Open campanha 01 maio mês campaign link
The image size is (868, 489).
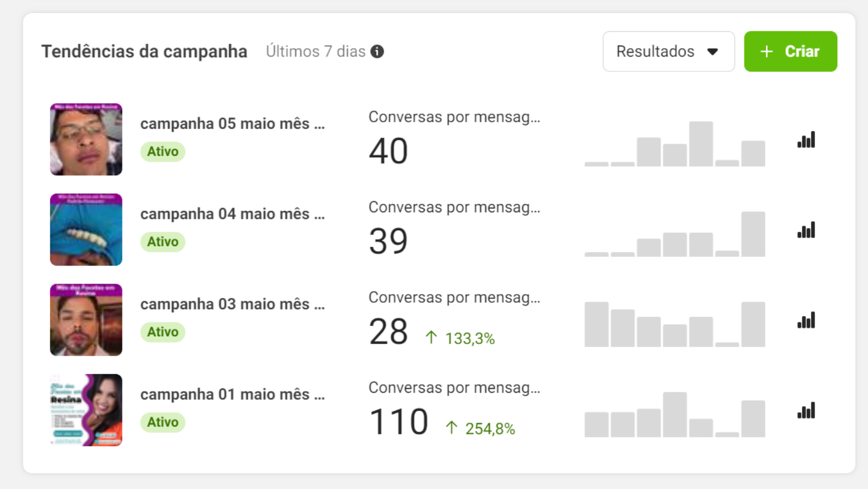click(x=232, y=395)
